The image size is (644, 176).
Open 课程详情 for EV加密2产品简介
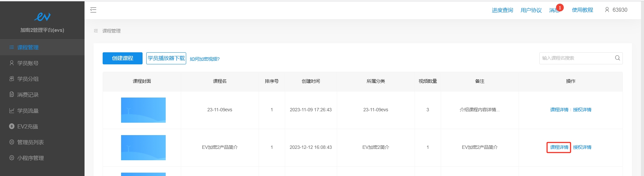tap(559, 147)
